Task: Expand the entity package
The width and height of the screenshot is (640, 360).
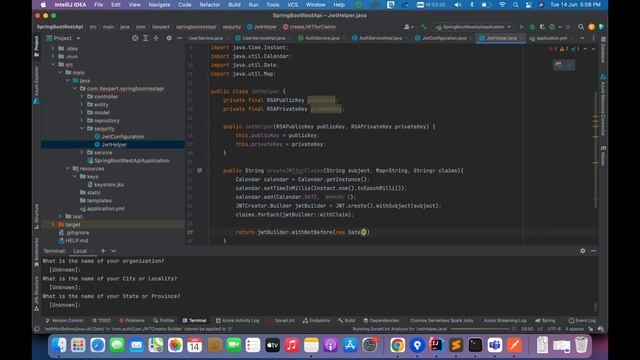Action: pos(82,104)
